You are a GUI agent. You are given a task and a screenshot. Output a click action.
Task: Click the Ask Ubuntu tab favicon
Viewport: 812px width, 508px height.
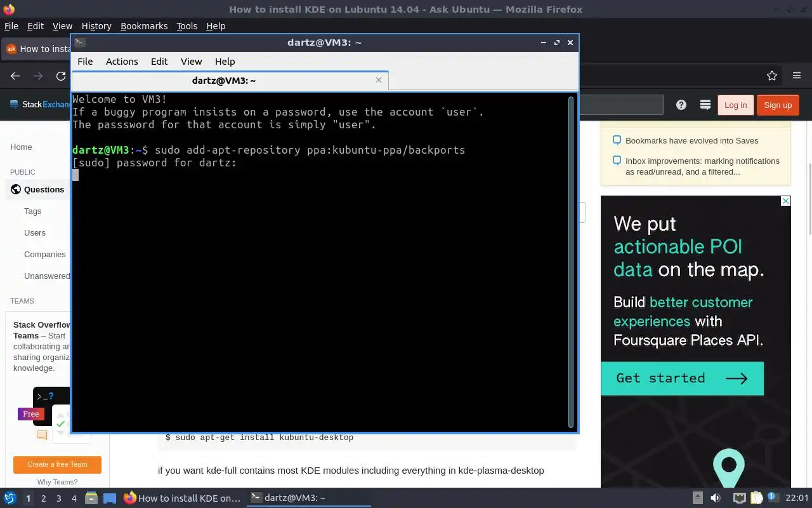[x=11, y=49]
